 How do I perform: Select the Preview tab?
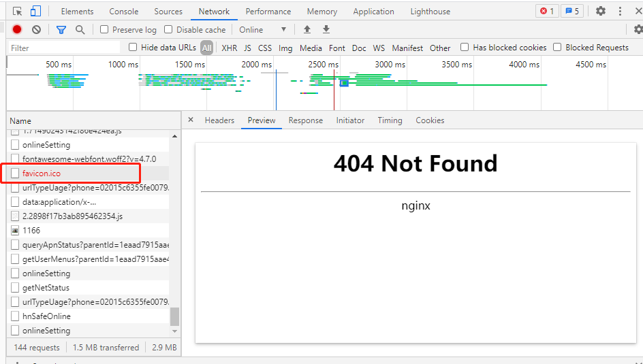pyautogui.click(x=262, y=120)
